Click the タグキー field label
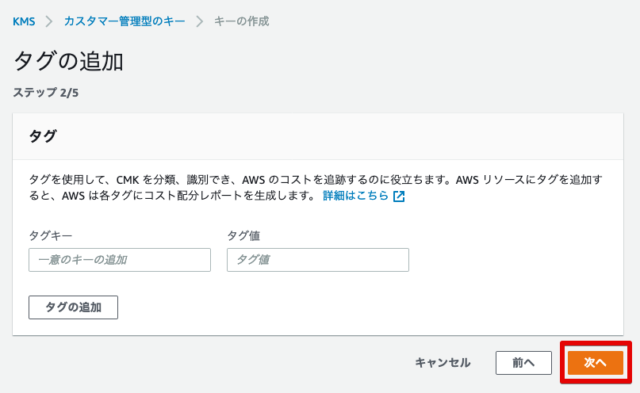This screenshot has height=393, width=640. click(x=50, y=235)
